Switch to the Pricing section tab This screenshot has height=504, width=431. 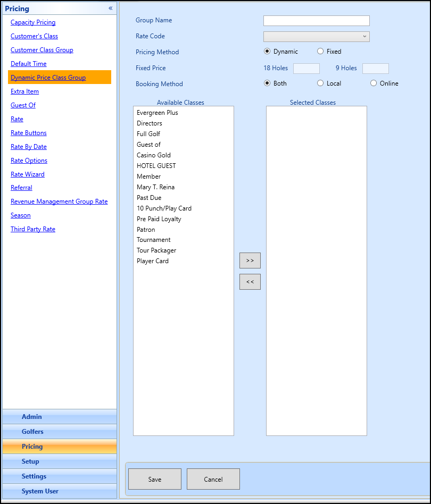pos(60,447)
